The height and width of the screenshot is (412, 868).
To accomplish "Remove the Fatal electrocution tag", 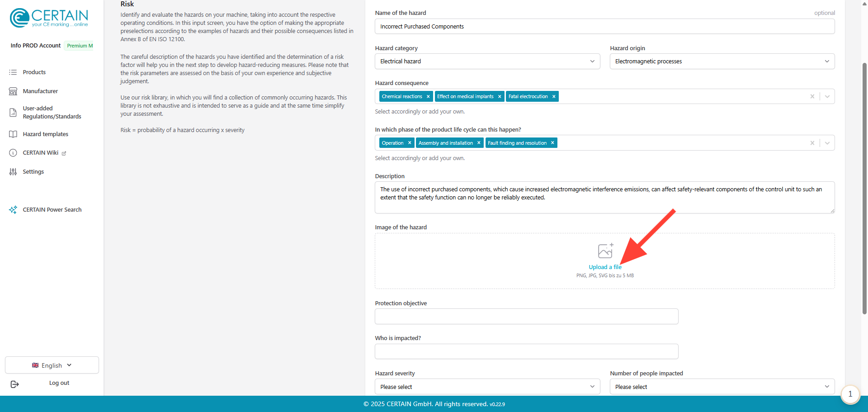I will click(x=554, y=96).
